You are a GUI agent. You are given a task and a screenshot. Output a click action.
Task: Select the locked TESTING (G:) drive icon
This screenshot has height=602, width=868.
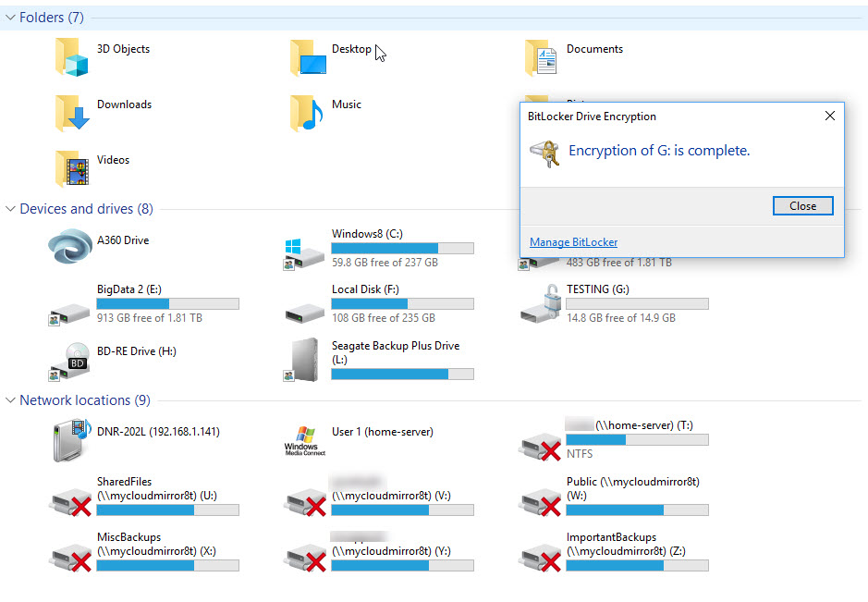[x=542, y=304]
